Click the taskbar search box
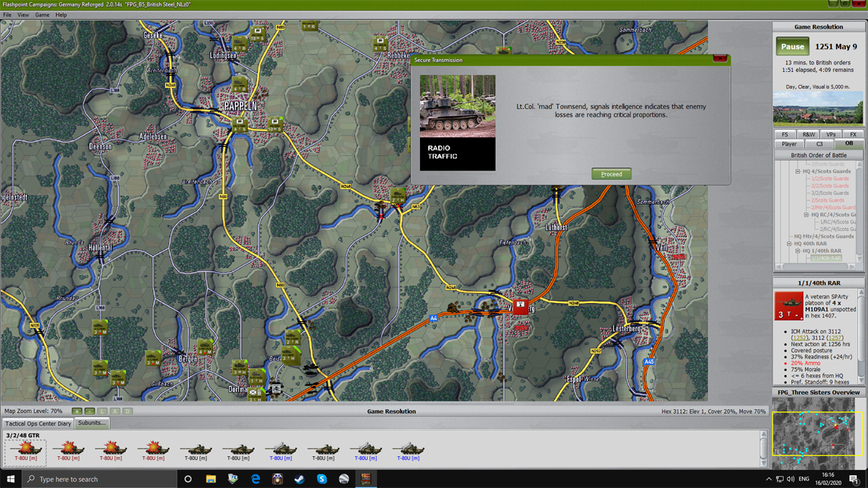 tap(99, 479)
